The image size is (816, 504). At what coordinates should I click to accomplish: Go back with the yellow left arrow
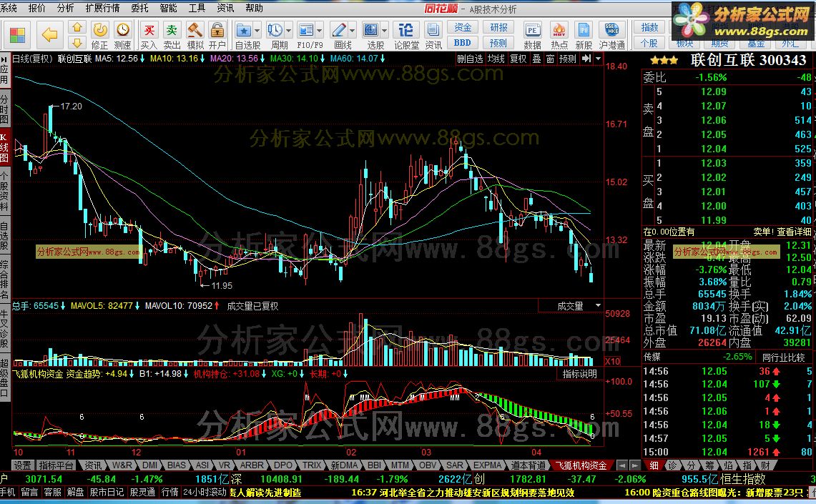[49, 35]
